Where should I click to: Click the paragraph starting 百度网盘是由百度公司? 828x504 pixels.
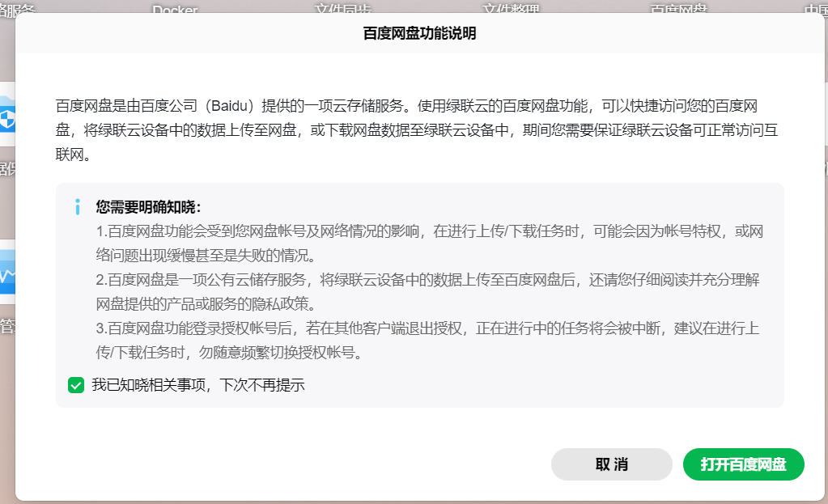click(x=417, y=130)
